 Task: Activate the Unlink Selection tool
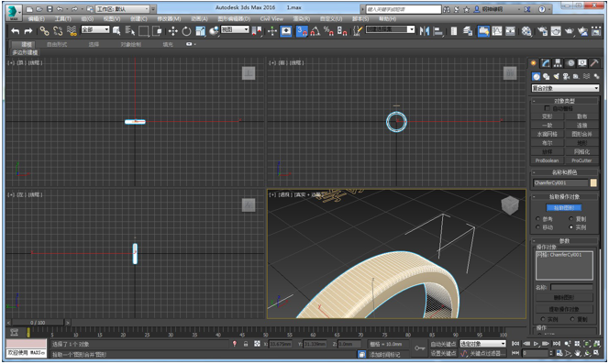pos(58,31)
